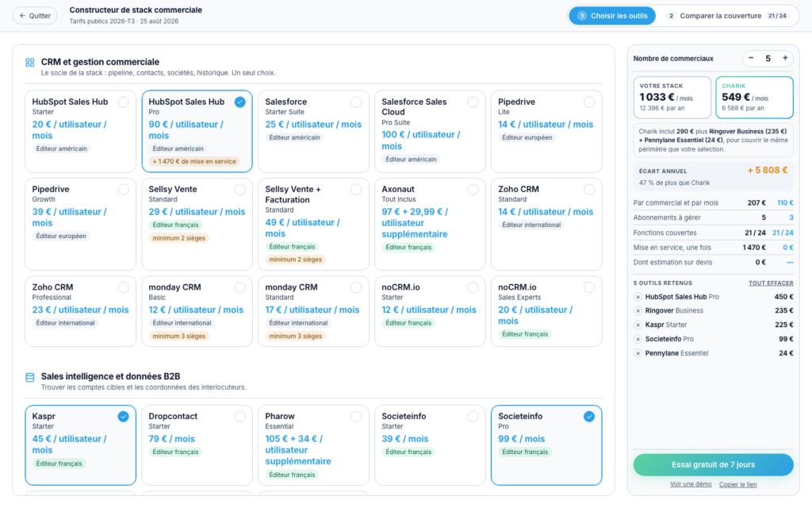The width and height of the screenshot is (812, 508).
Task: Start the Essai gratuit de 7 jours
Action: click(713, 464)
